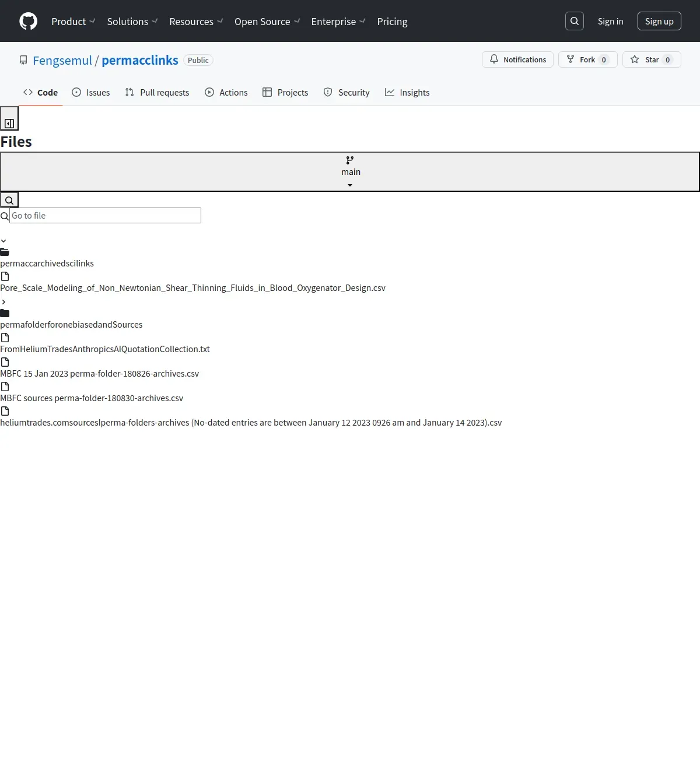The height and width of the screenshot is (783, 700).
Task: Open the Pull requests tab
Action: (x=157, y=92)
